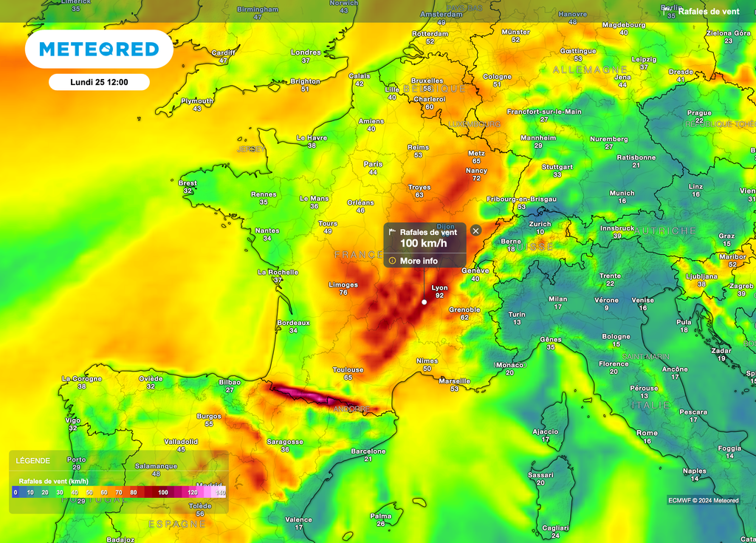Click the 50 swatch in the legend scale

coord(89,492)
